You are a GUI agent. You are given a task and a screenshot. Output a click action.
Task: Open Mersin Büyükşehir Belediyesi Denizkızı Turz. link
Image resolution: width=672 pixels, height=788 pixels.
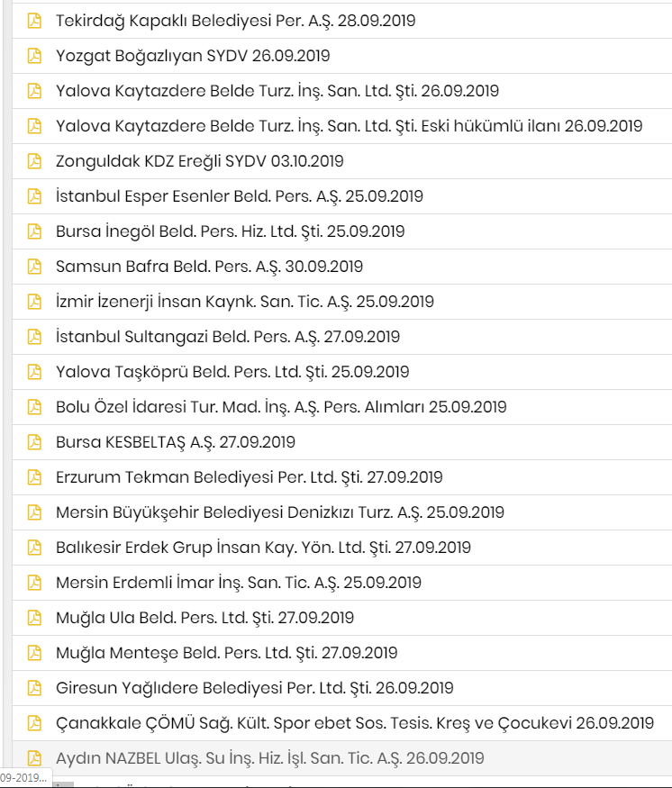coord(280,512)
